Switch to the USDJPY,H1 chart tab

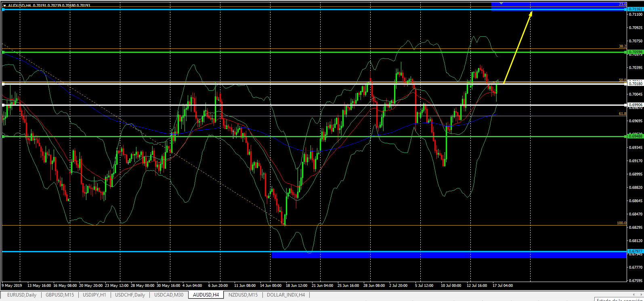click(94, 295)
